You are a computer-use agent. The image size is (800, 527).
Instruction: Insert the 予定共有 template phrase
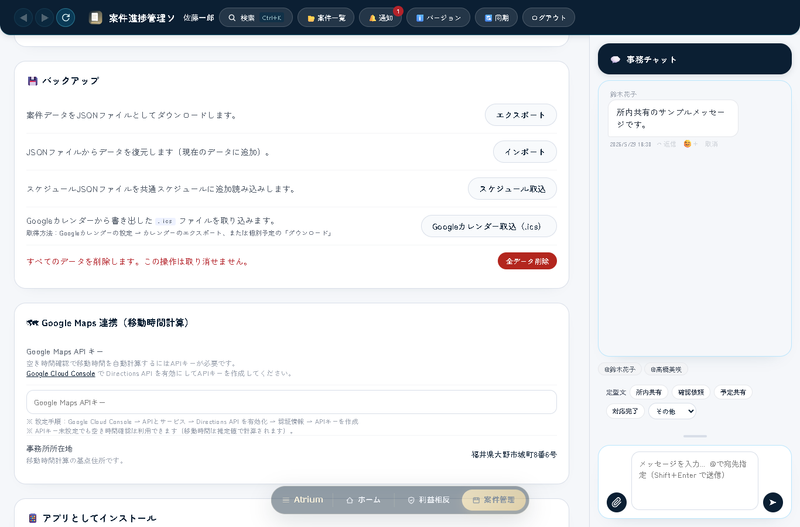click(x=733, y=392)
